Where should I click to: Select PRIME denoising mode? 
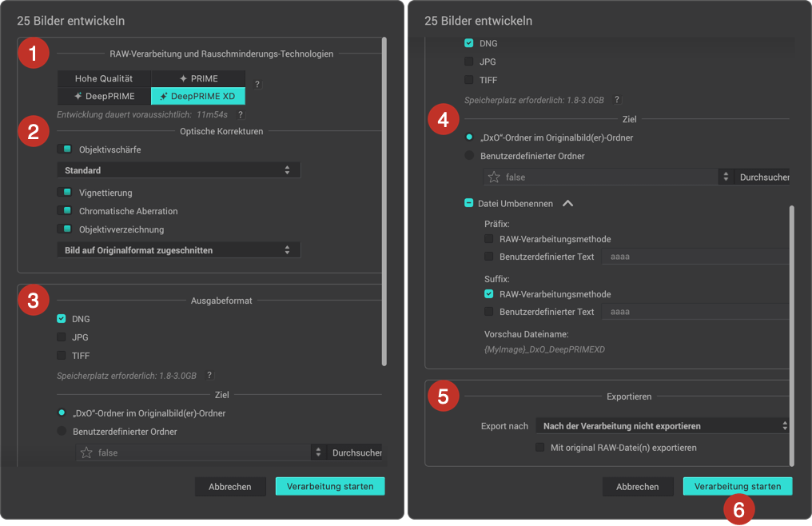click(198, 78)
